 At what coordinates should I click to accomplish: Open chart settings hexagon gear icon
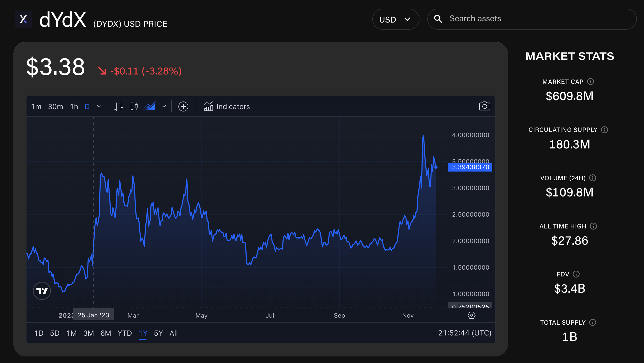(x=471, y=315)
